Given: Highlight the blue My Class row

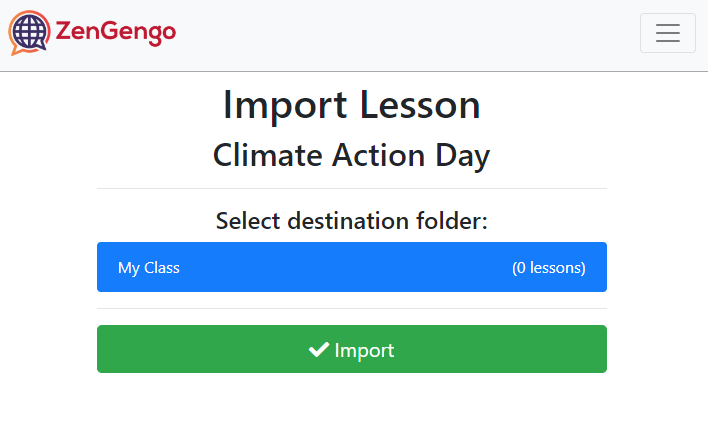Looking at the screenshot, I should (352, 267).
